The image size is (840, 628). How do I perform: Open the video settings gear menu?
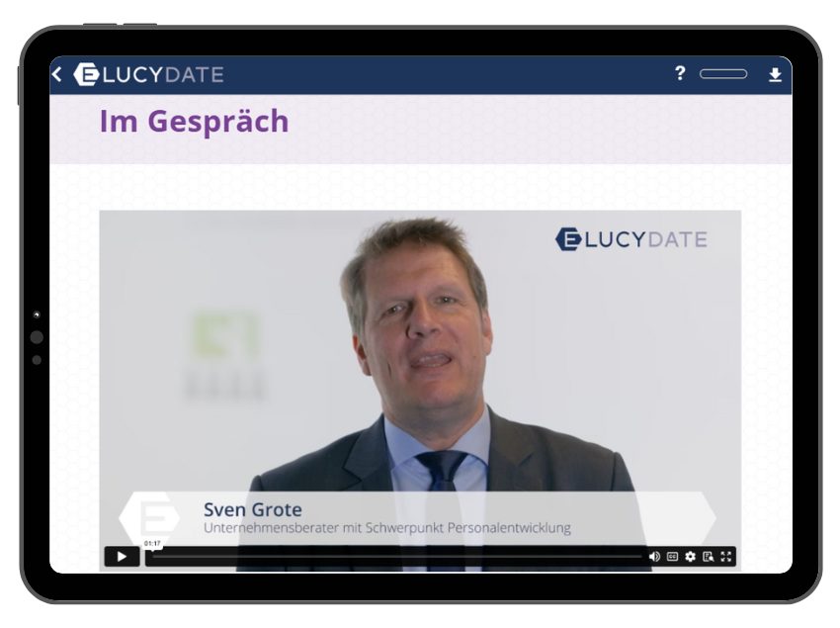(690, 557)
